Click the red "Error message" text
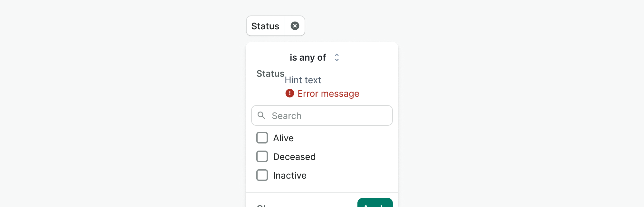 point(328,94)
